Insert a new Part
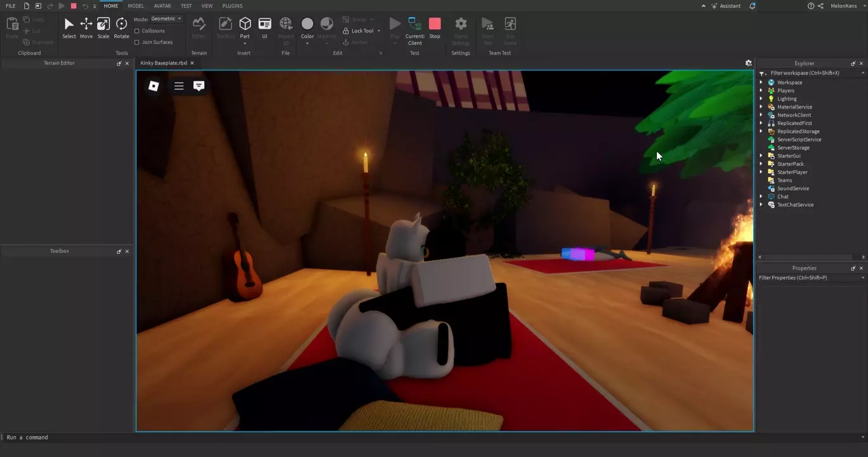Viewport: 868px width, 457px height. [245, 25]
